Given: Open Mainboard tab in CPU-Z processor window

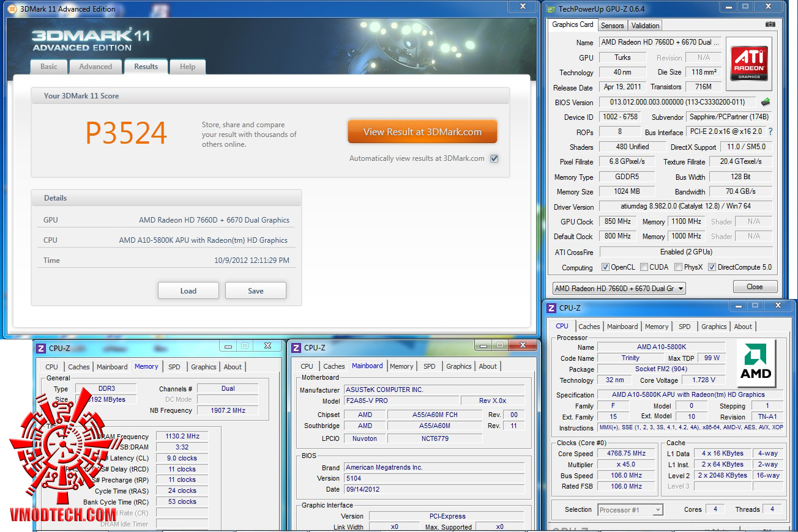Looking at the screenshot, I should [622, 327].
